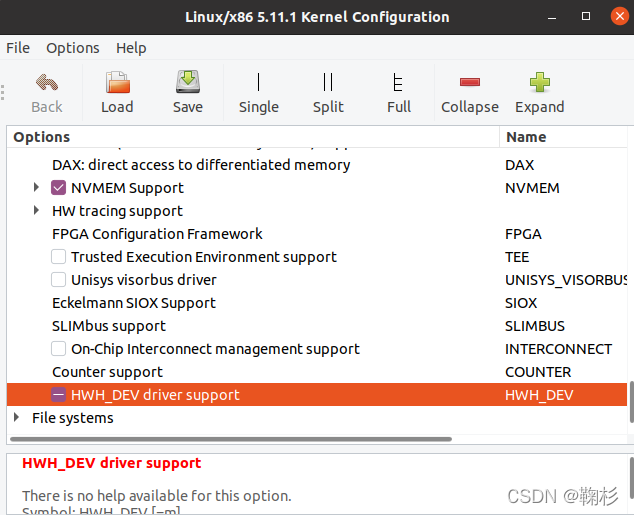Click the 'no help available' description text
The width and height of the screenshot is (634, 515).
coord(156,496)
